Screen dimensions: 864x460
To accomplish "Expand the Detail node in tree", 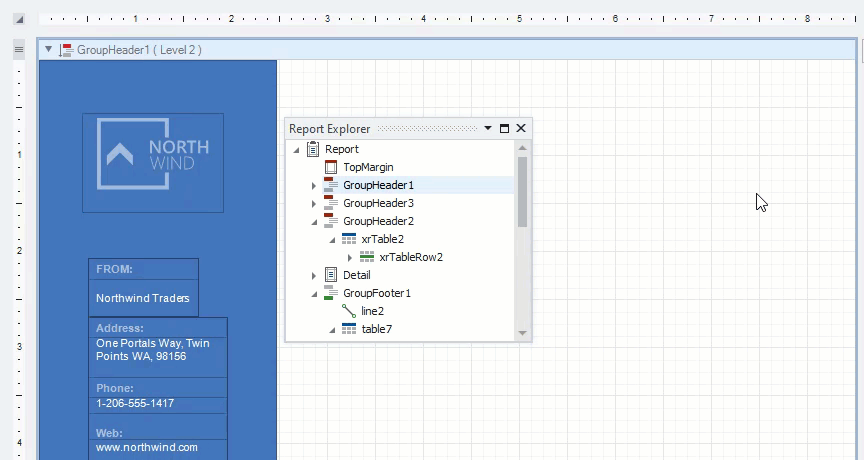I will [314, 275].
